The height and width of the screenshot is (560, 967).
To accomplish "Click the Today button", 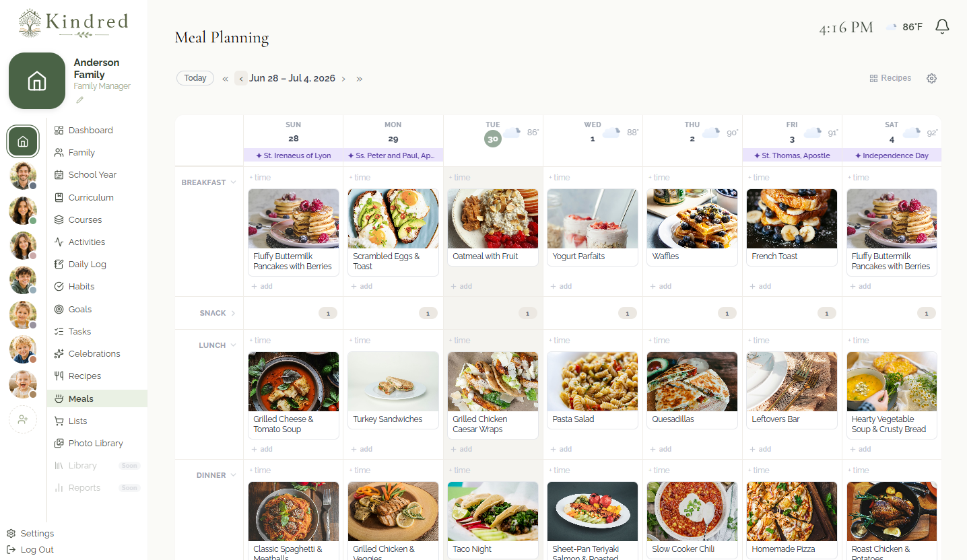I will [x=195, y=78].
